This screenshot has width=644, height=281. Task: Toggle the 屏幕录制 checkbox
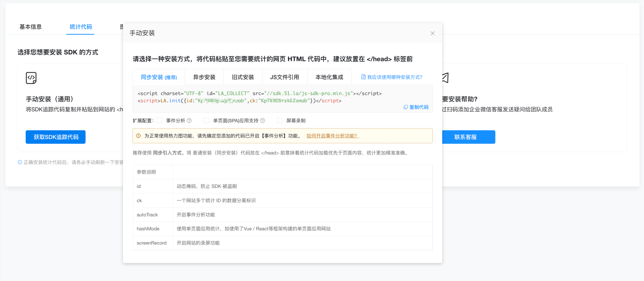point(279,120)
